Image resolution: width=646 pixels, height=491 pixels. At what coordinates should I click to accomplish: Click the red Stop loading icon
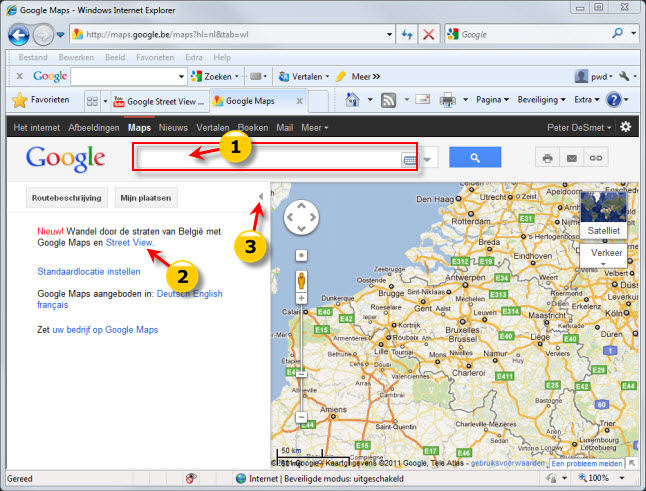point(428,35)
